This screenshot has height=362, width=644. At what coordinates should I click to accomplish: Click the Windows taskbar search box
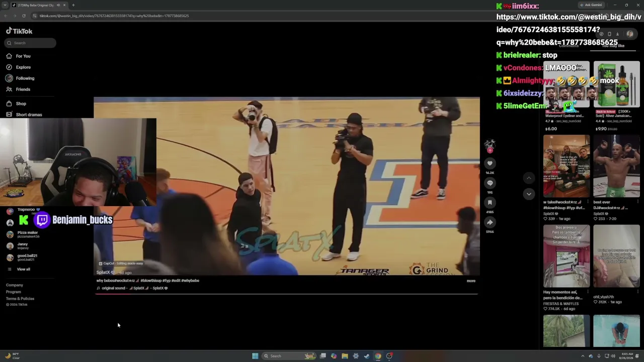click(289, 356)
